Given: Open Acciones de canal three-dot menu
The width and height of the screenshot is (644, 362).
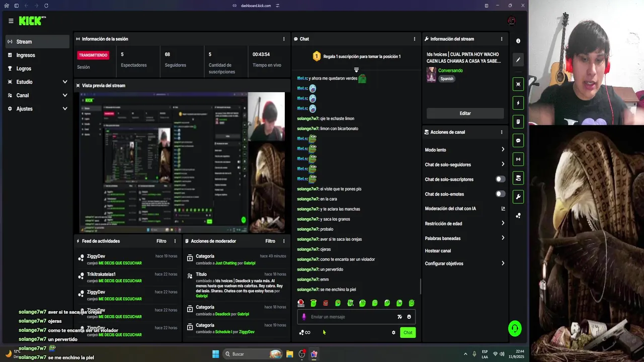Looking at the screenshot, I should coord(502,132).
